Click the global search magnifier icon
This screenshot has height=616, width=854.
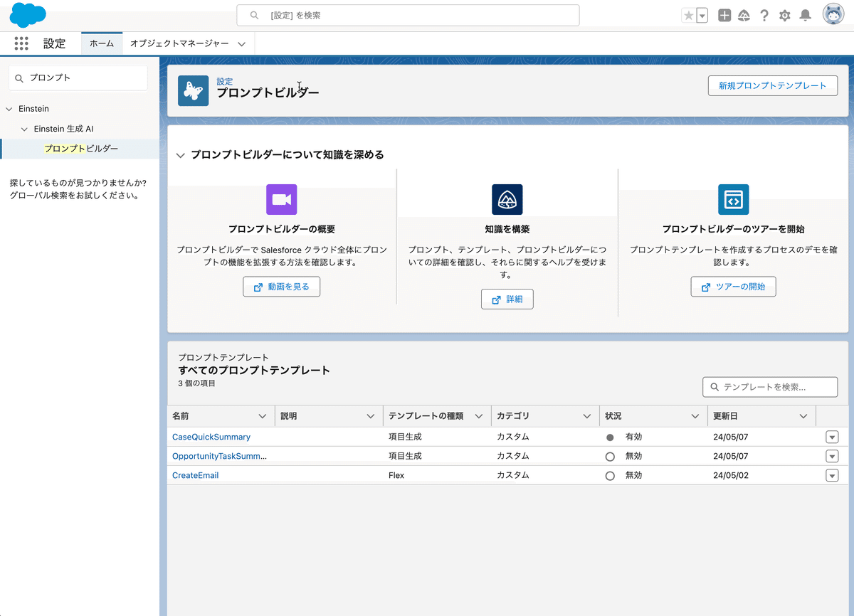pyautogui.click(x=253, y=16)
